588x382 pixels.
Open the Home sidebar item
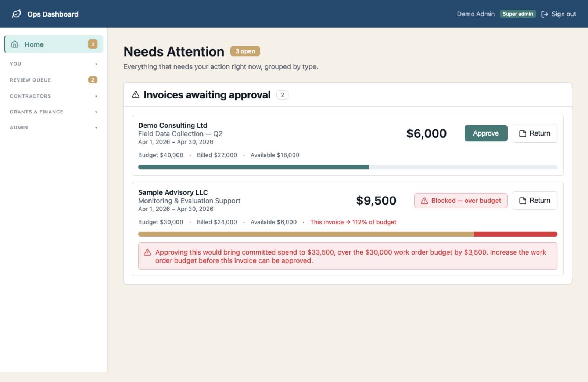[x=54, y=44]
